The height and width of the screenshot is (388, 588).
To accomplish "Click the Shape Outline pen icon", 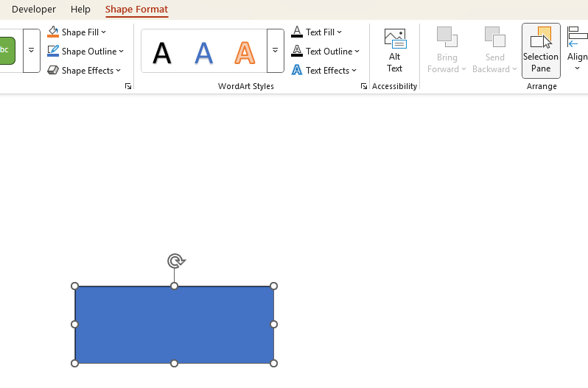I will click(53, 52).
